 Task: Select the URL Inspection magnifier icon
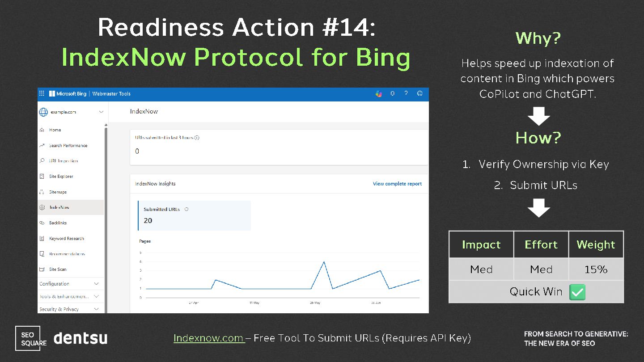point(42,161)
